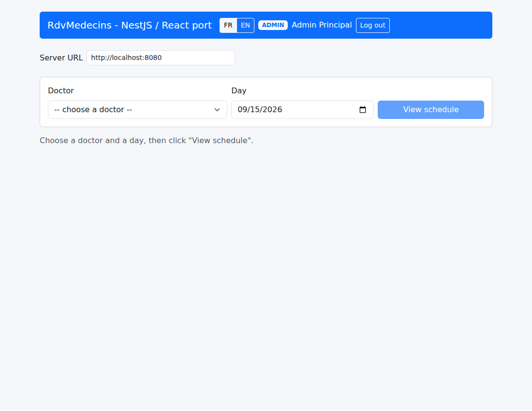Click the ADMIN role badge
This screenshot has width=532, height=411.
[273, 25]
